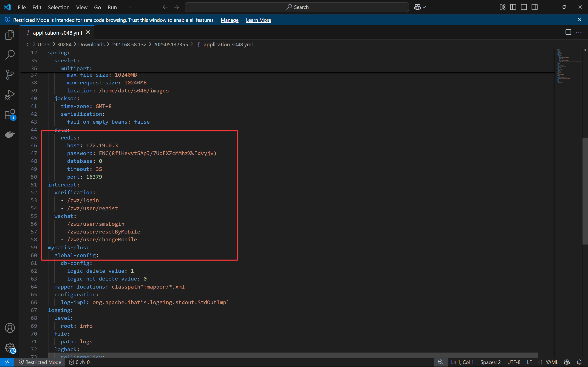The image size is (588, 367).
Task: Click the Learn More link
Action: (x=258, y=20)
